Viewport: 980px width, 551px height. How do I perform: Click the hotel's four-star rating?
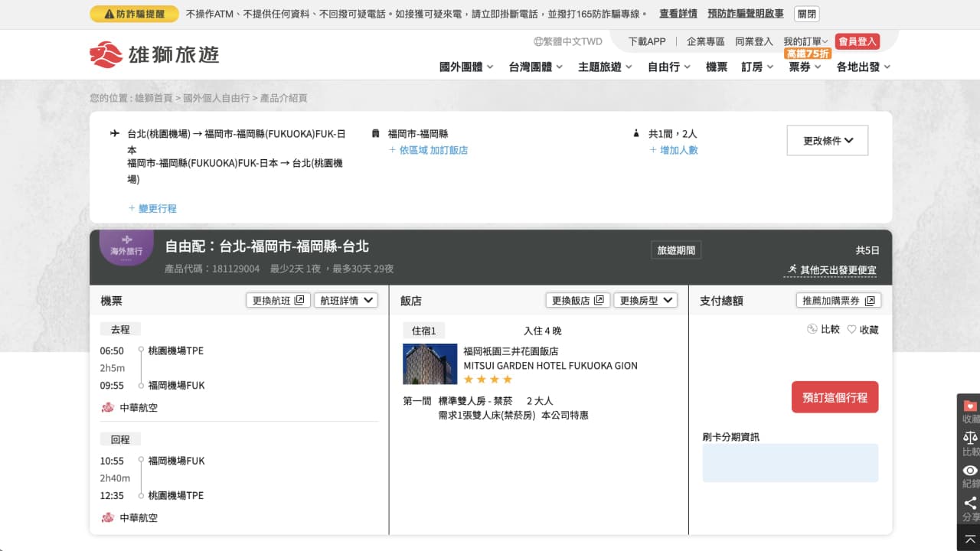[488, 379]
